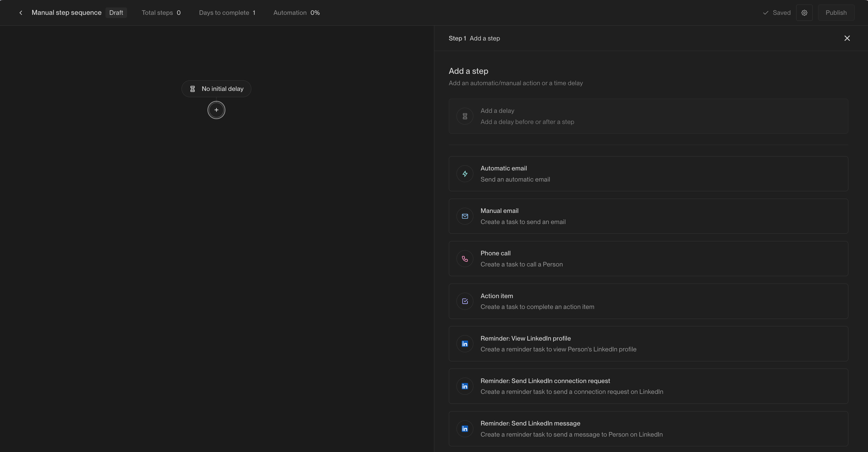Image resolution: width=868 pixels, height=452 pixels.
Task: Select the Add a delay option
Action: (x=648, y=116)
